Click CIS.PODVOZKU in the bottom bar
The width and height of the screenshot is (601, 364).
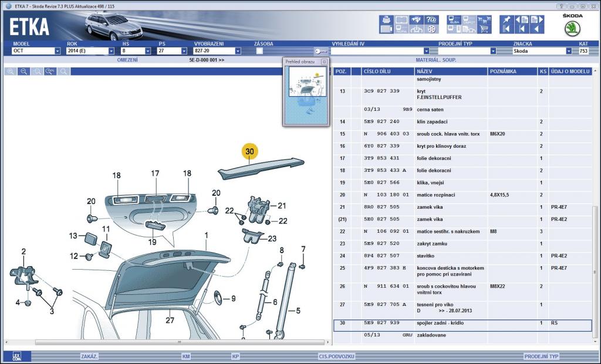click(x=336, y=356)
